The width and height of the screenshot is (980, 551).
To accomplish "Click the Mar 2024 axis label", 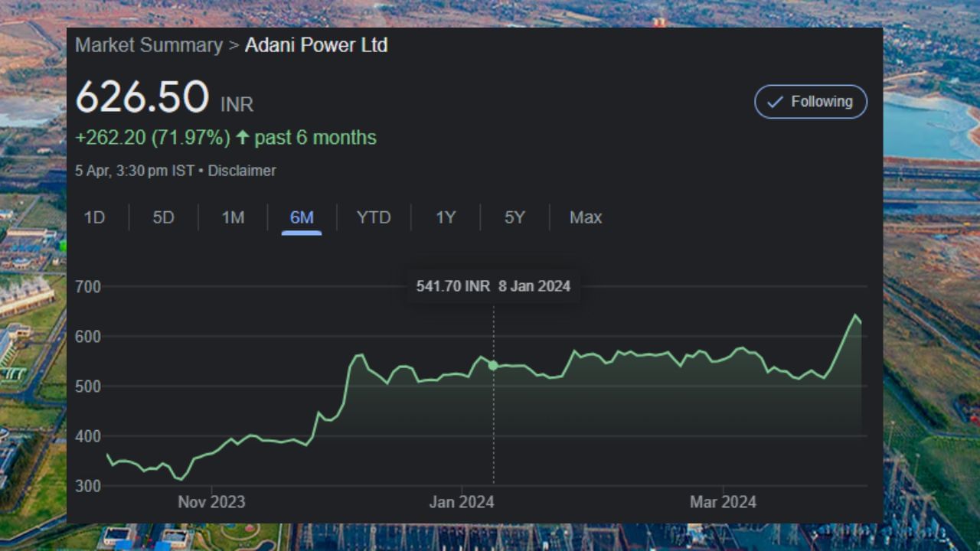I will pos(723,502).
